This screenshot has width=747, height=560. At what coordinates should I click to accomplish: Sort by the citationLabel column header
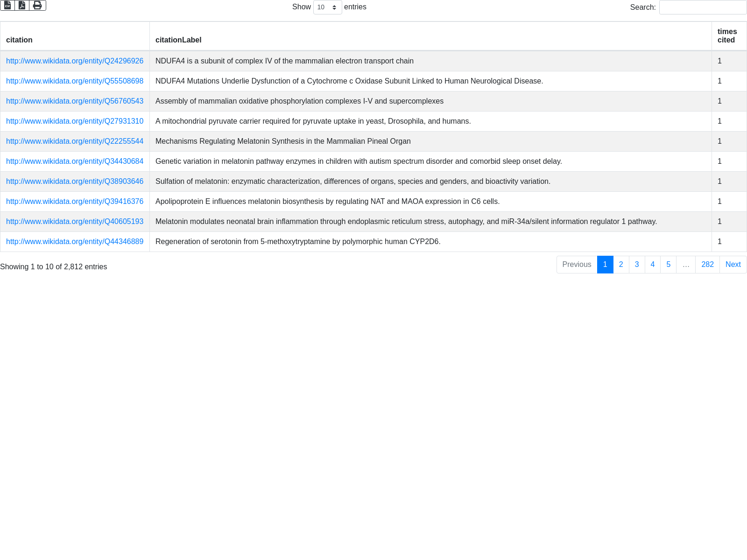coord(178,40)
